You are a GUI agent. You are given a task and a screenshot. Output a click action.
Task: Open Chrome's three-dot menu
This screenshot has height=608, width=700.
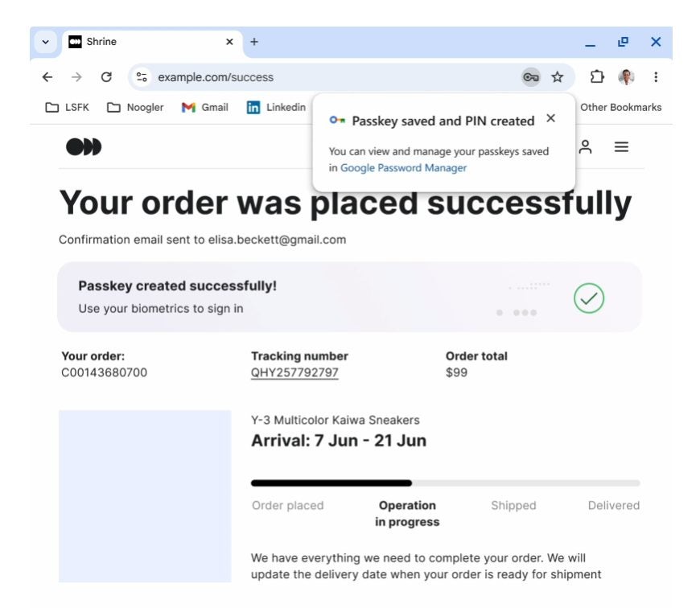click(656, 77)
